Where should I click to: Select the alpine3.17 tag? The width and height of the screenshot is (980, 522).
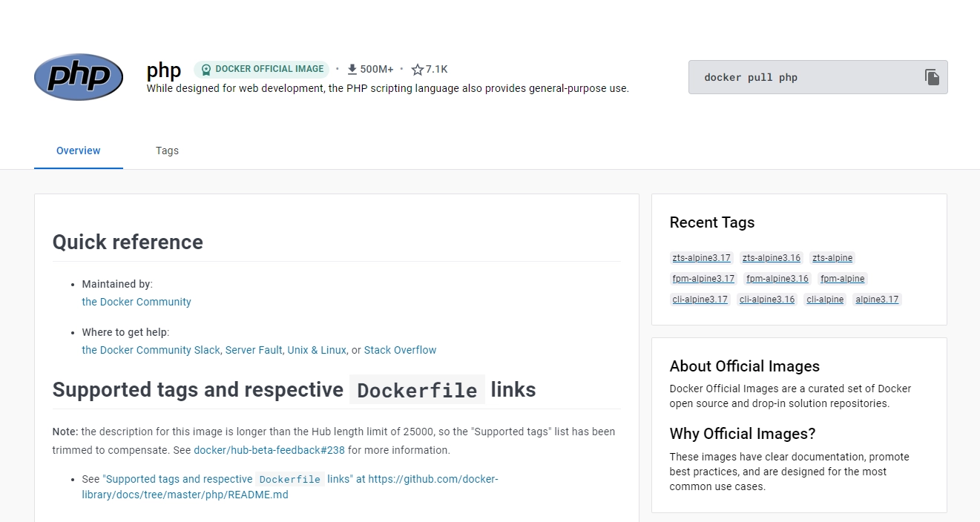click(x=877, y=300)
